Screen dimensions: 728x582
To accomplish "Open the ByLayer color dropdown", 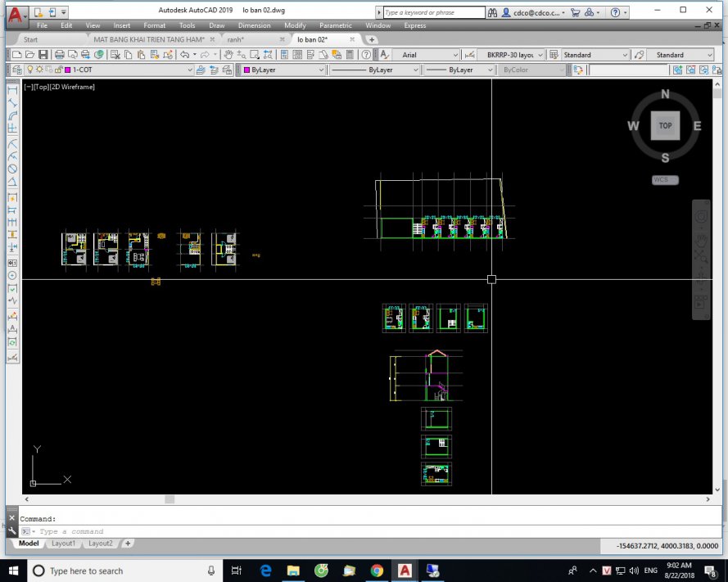I will pos(283,70).
